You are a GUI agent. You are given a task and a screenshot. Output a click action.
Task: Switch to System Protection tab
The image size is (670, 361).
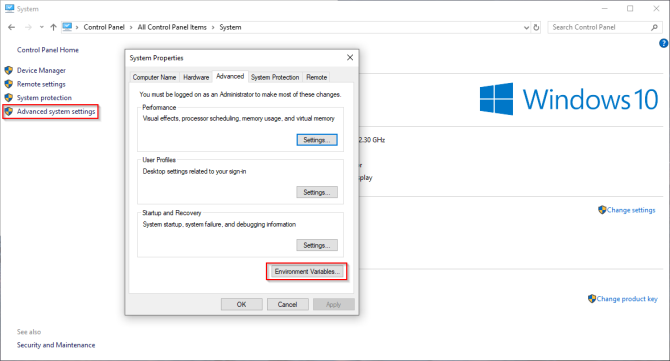pyautogui.click(x=275, y=77)
